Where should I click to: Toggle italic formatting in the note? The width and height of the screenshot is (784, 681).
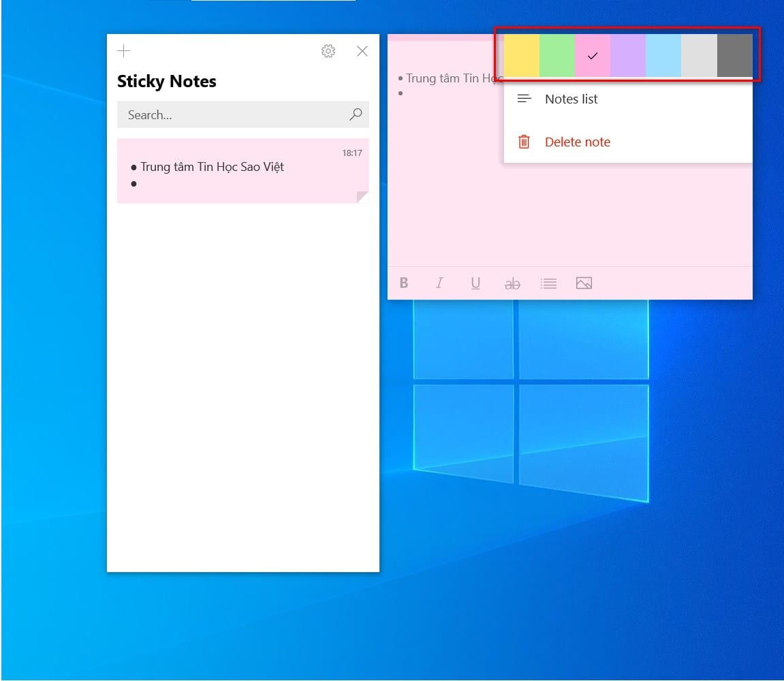pos(439,283)
